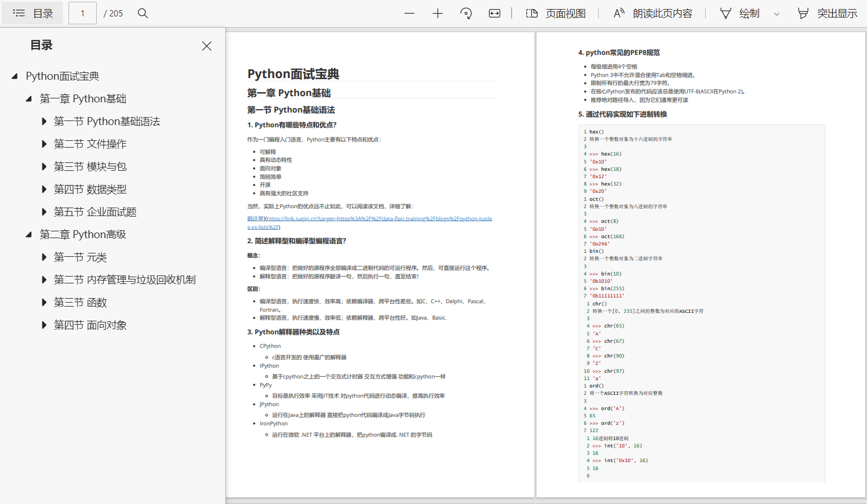
Task: Jump to 第一节 元类 outline entry
Action: pos(80,257)
